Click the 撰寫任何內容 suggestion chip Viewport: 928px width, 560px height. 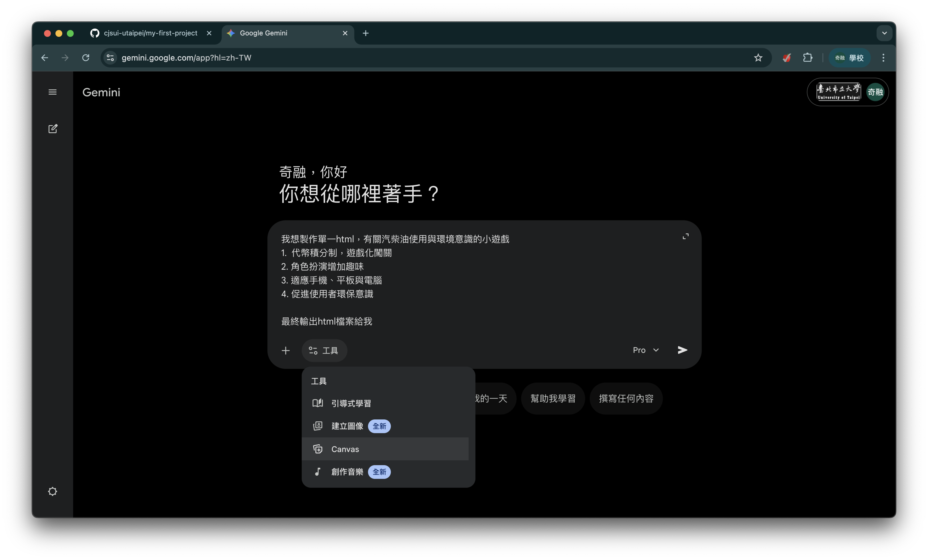(626, 399)
